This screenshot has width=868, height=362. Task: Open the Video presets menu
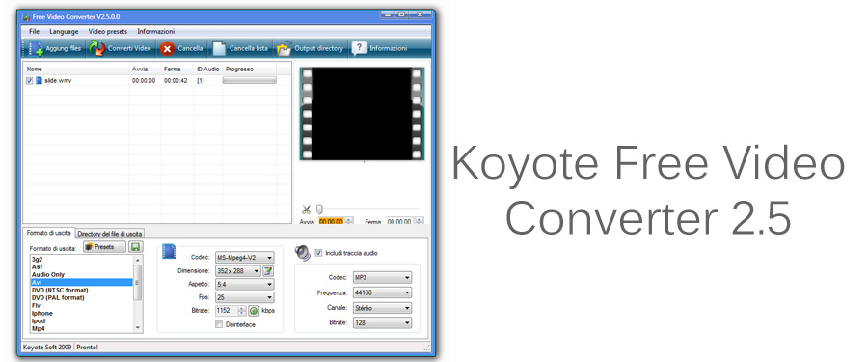pos(108,32)
